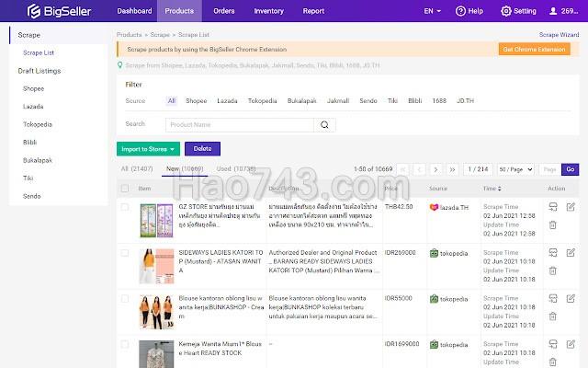Click the Page number input field
Screen dimensions: 588x368
[549, 169]
